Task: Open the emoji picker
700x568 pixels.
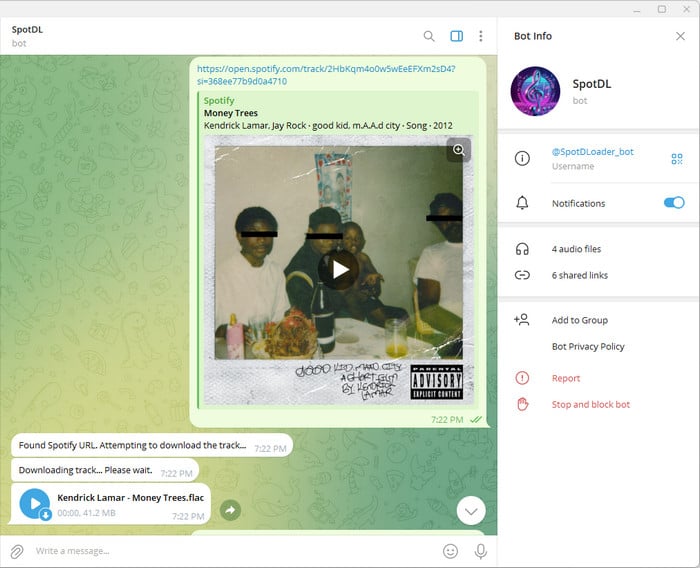Action: coord(450,551)
